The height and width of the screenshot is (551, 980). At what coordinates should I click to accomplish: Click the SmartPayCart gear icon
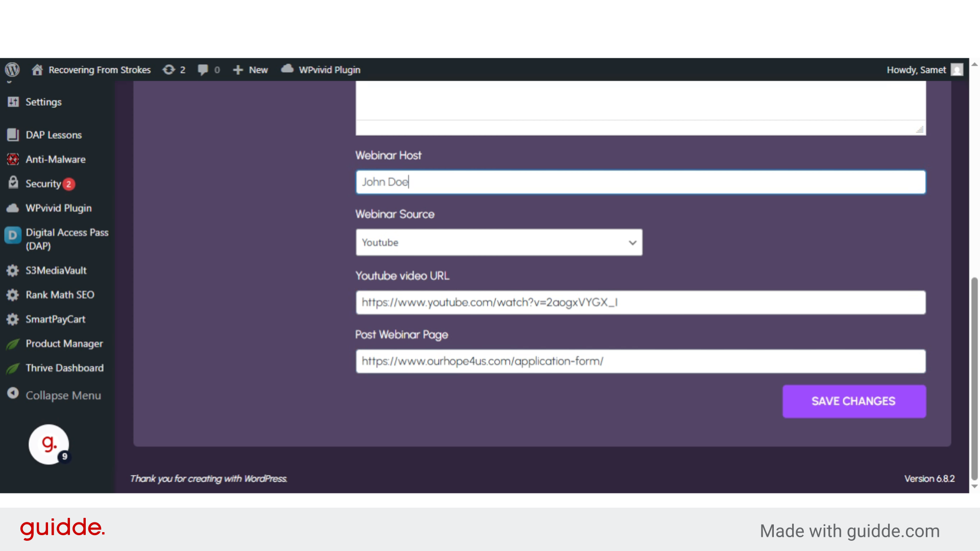13,319
